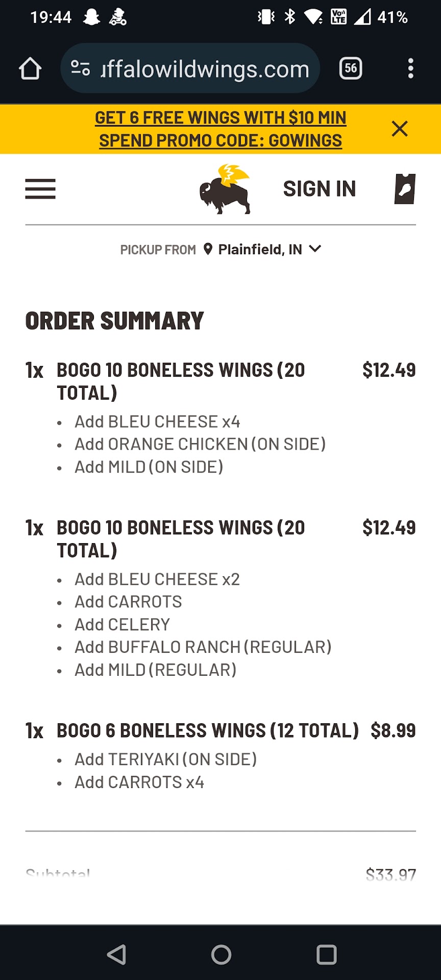
Task: Open site info icon in address bar
Action: (80, 68)
